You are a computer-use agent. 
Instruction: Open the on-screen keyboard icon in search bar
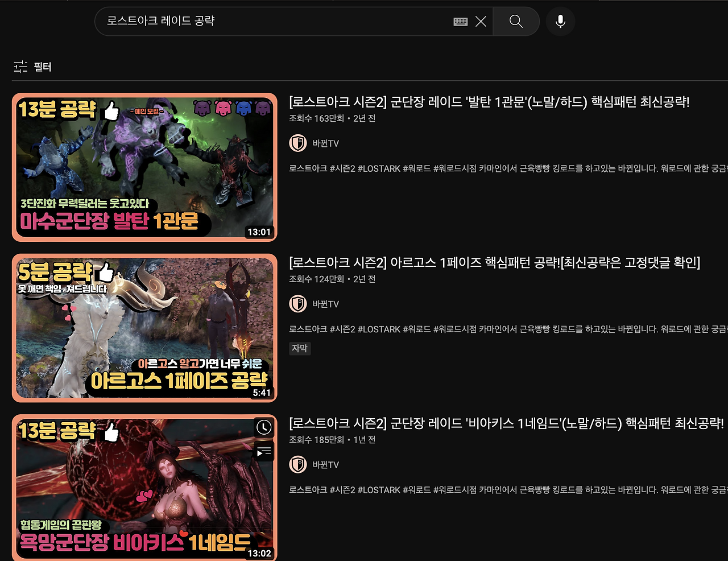[x=460, y=21]
